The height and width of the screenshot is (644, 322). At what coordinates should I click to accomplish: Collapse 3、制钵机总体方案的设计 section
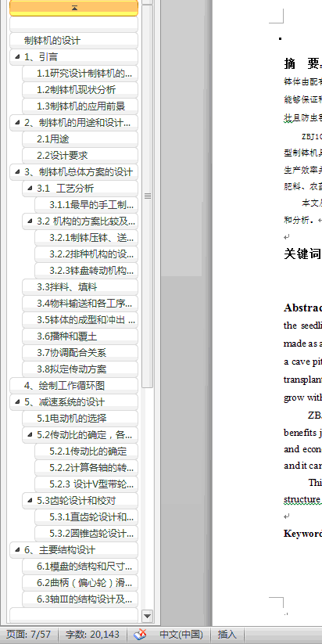[x=17, y=171]
